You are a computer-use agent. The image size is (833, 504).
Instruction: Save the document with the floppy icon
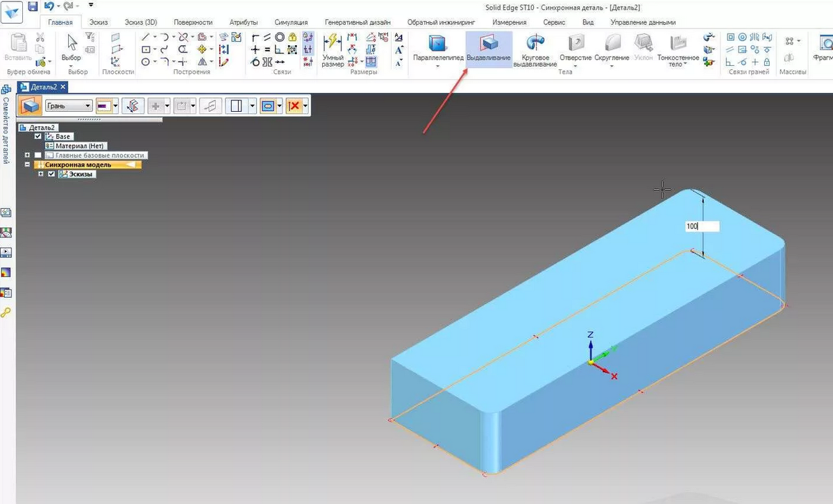[33, 7]
